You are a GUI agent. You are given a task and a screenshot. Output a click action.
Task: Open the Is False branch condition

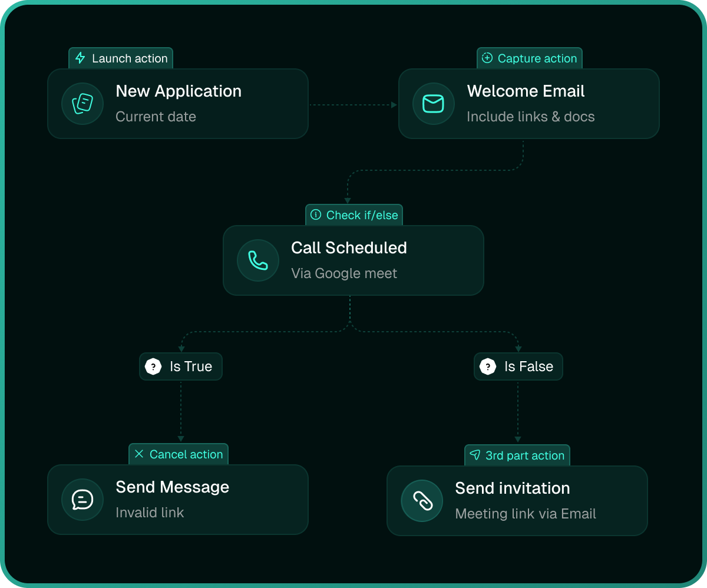point(518,366)
